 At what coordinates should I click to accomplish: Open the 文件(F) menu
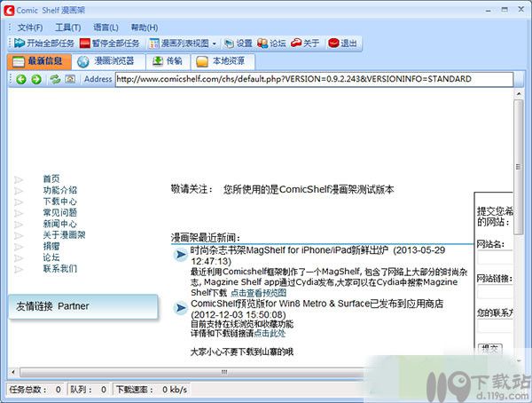(30, 28)
